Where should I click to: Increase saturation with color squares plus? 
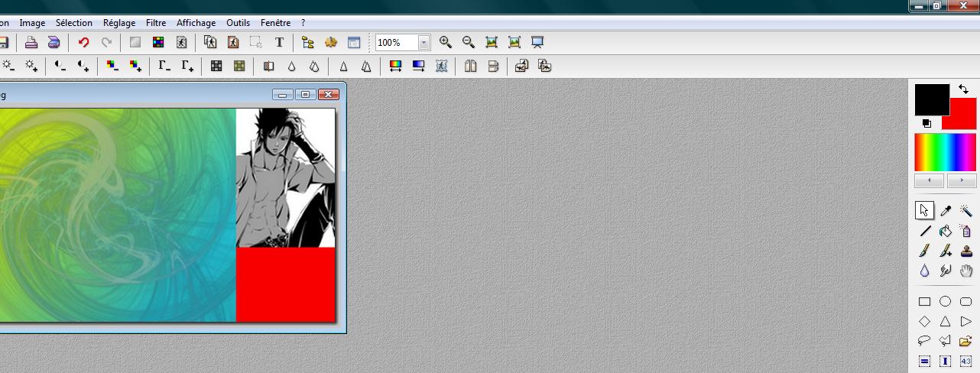pos(135,66)
